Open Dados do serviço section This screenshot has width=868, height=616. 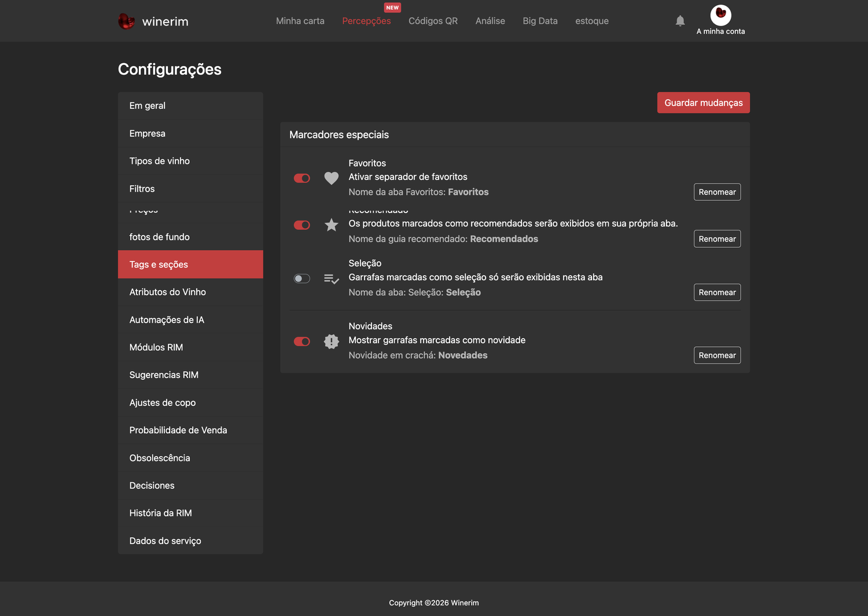(190, 541)
